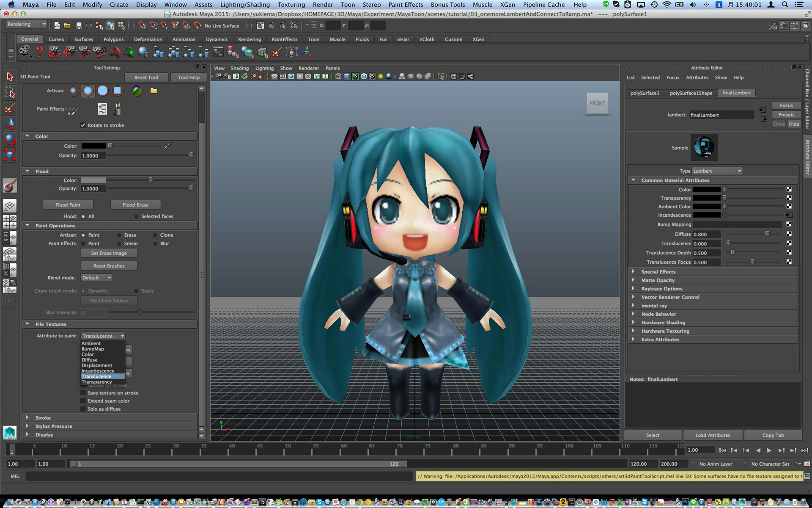Click the Reset Tool button

[146, 77]
